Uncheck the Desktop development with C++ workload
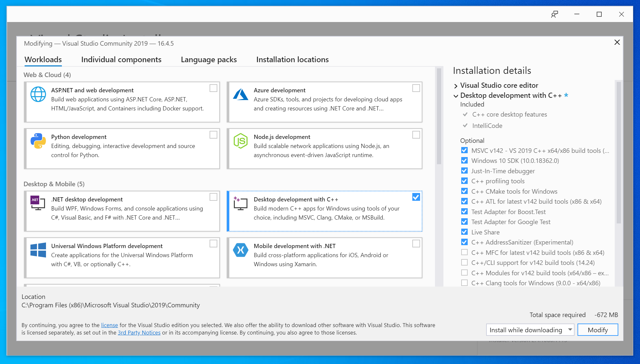The width and height of the screenshot is (640, 364). pyautogui.click(x=416, y=197)
